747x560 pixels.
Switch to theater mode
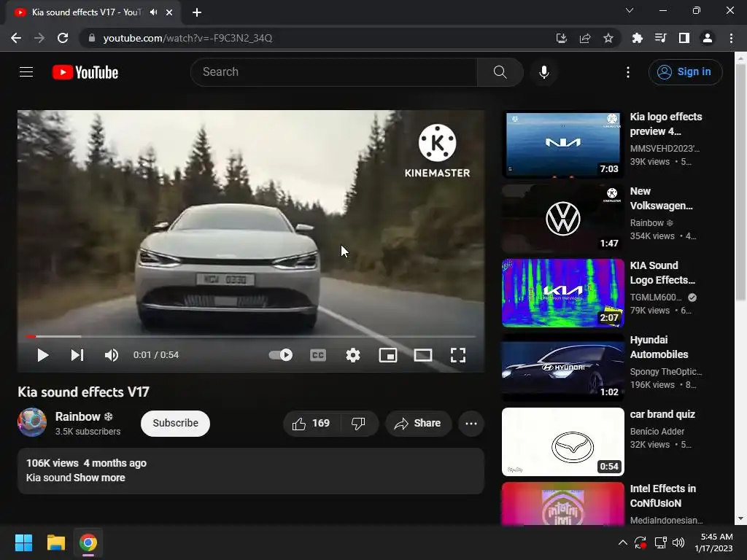pos(423,355)
